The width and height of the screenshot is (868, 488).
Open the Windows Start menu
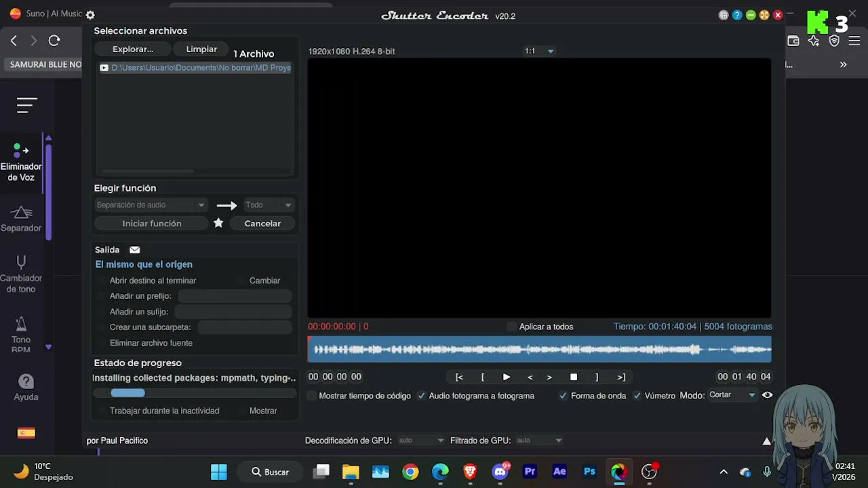[x=219, y=472]
